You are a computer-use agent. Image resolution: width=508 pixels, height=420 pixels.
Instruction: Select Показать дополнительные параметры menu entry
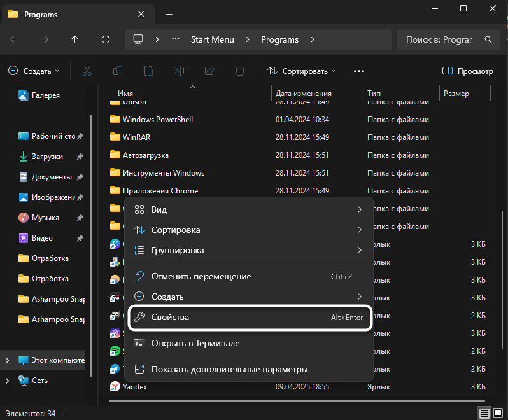pyautogui.click(x=229, y=369)
